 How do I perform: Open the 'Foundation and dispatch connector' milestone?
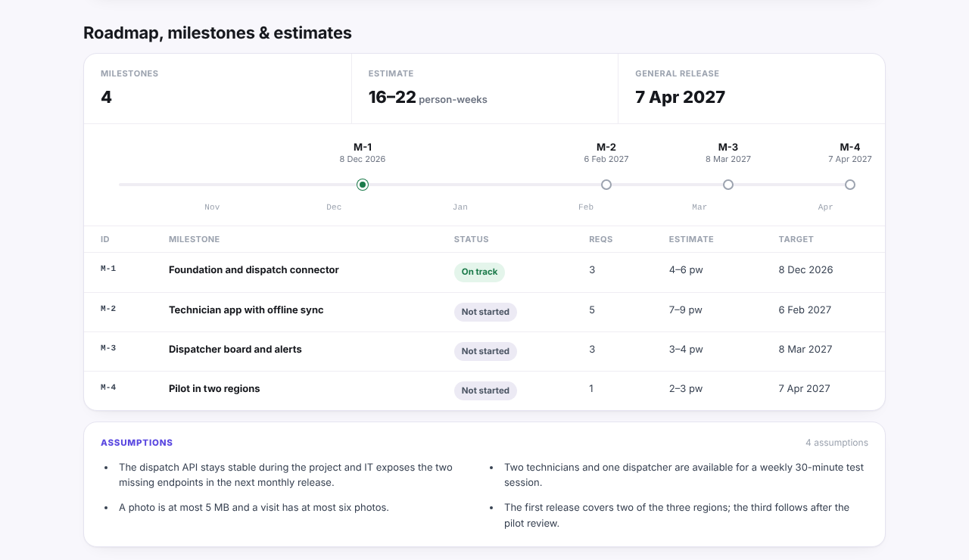click(x=254, y=270)
